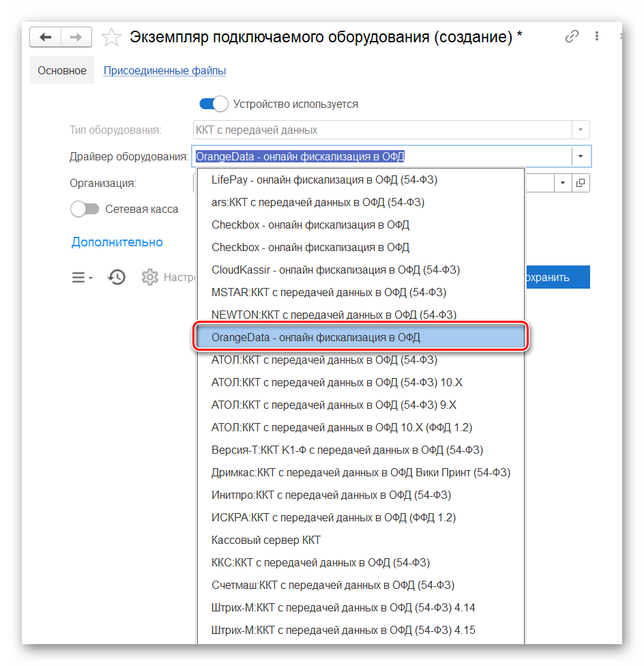Choose 'АТОЛ:ККТ с передачей данных в ОФД 10.X (ФФД 1.2)'
Screen dimensions: 644x666
(361, 427)
